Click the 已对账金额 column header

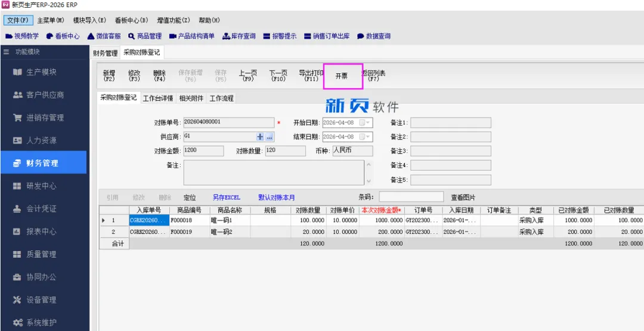point(574,211)
